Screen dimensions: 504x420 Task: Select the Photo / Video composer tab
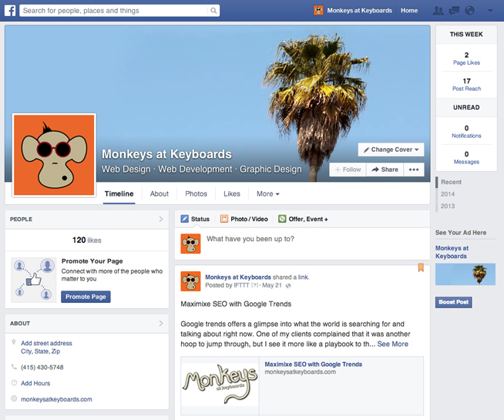point(244,219)
